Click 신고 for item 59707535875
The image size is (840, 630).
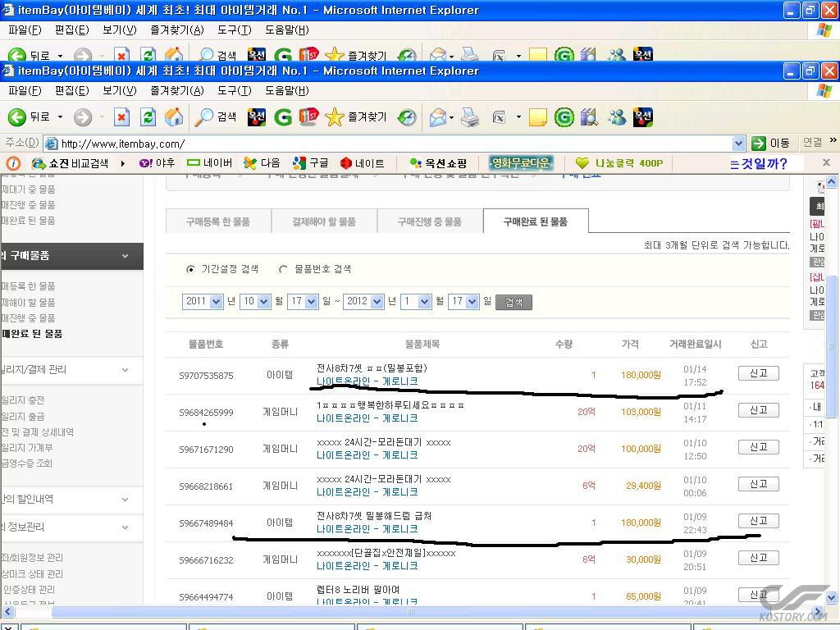[759, 373]
